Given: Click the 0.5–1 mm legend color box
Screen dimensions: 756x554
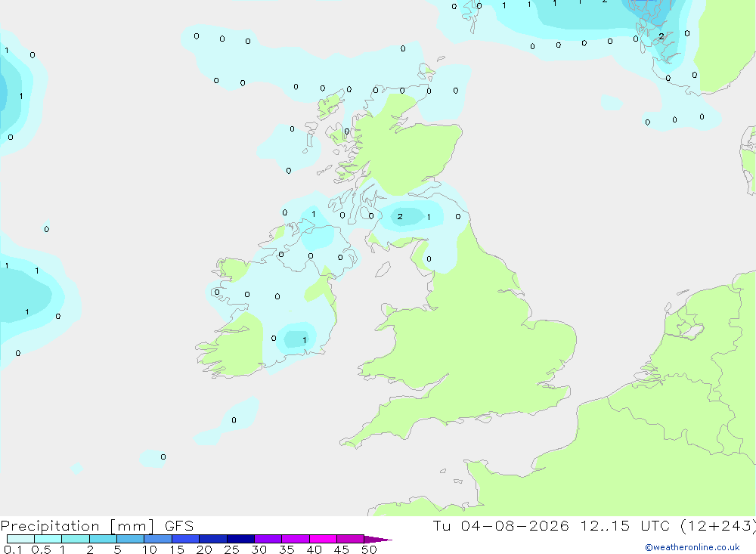Looking at the screenshot, I should point(48,539).
